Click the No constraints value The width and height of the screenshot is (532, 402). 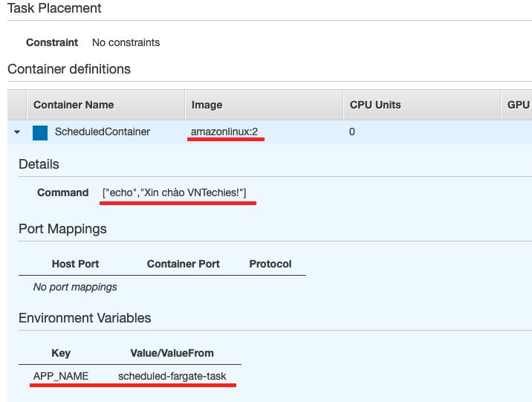pos(126,42)
